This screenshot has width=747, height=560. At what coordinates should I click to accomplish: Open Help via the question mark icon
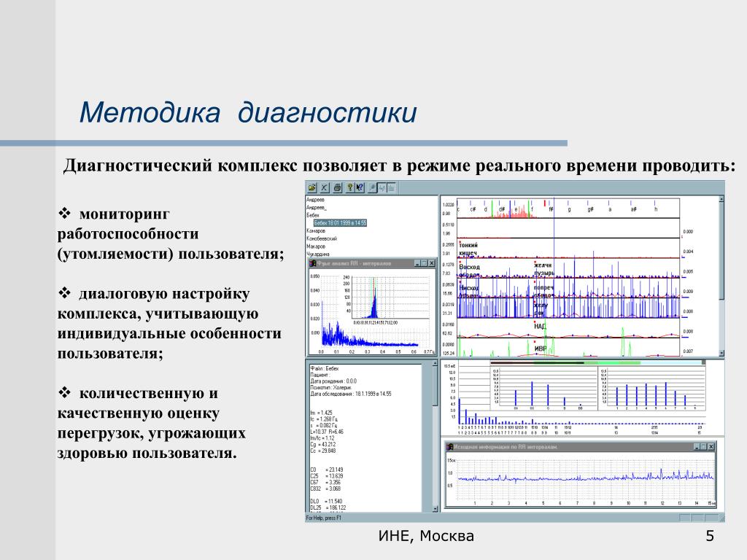pyautogui.click(x=349, y=187)
